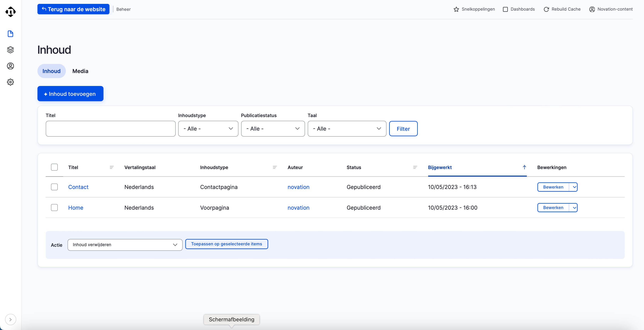The width and height of the screenshot is (644, 330).
Task: Click the Inhoud toevoegen button
Action: 70,94
